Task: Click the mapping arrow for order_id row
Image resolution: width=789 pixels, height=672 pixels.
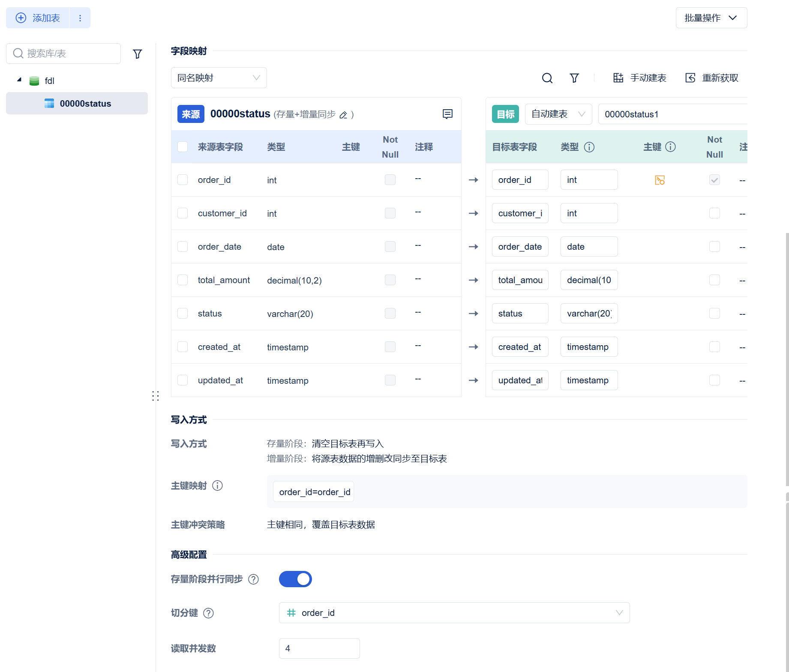Action: (x=473, y=180)
